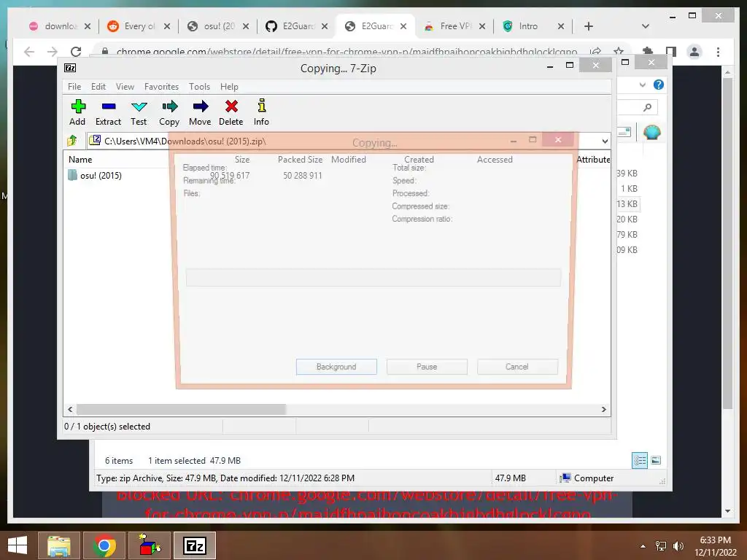This screenshot has height=560, width=747.
Task: Click the Delete toolbar icon
Action: [231, 112]
